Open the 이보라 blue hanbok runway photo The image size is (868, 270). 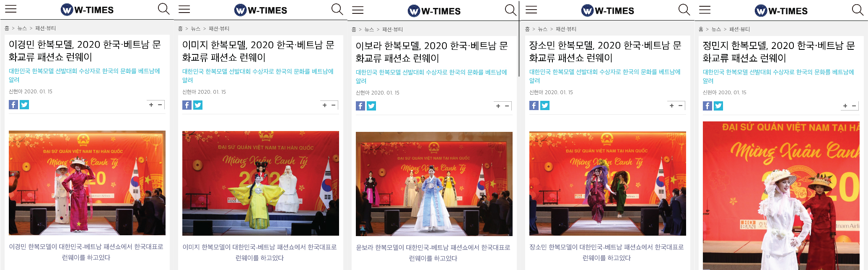(x=434, y=184)
